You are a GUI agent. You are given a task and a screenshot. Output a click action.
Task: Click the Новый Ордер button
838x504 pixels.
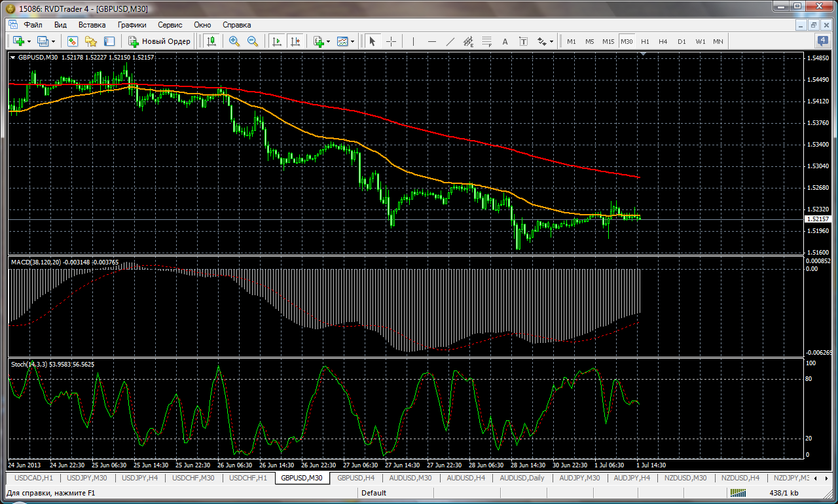(x=160, y=41)
